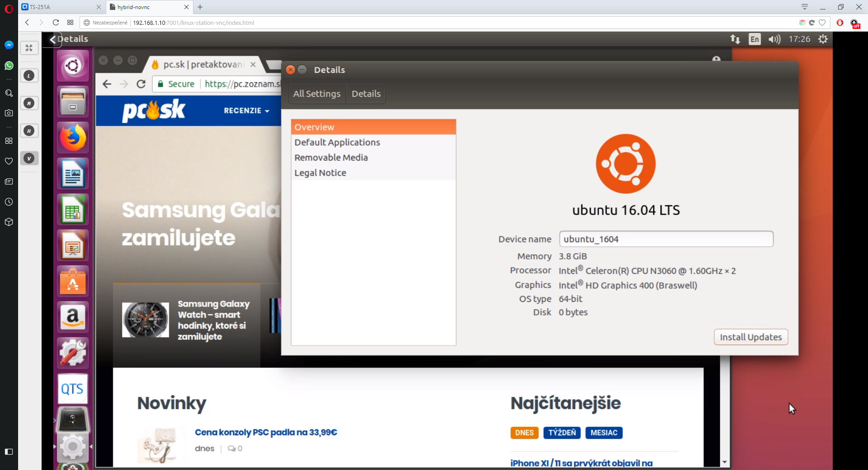Image resolution: width=868 pixels, height=470 pixels.
Task: Click fullscreen toggle in VNC sidebar
Action: [29, 48]
